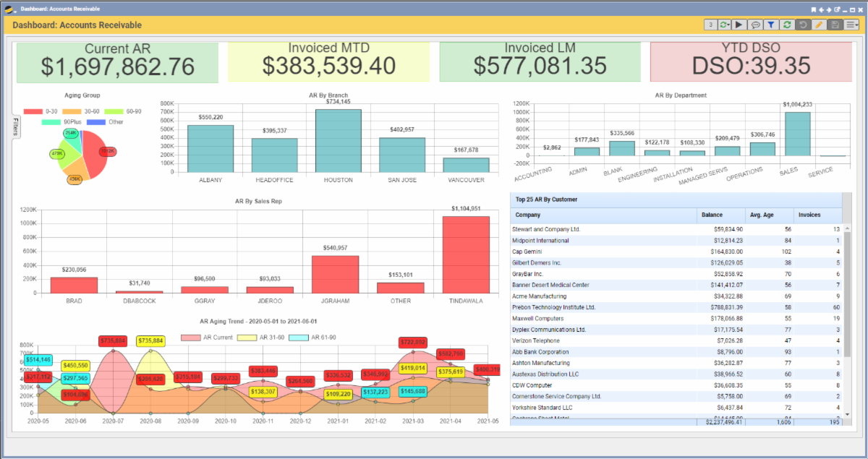Click the bookmark icon in title bar
Viewport: 868px width, 459px height.
click(x=814, y=9)
